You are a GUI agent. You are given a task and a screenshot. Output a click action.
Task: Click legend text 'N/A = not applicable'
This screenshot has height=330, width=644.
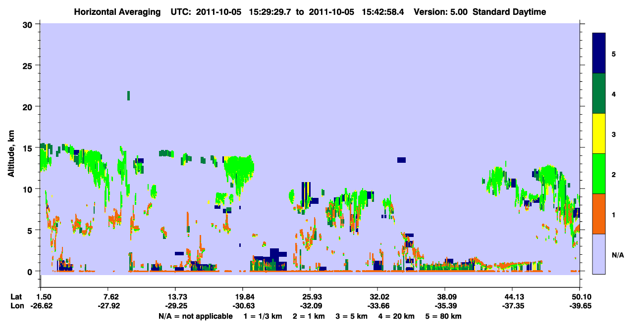click(x=196, y=316)
